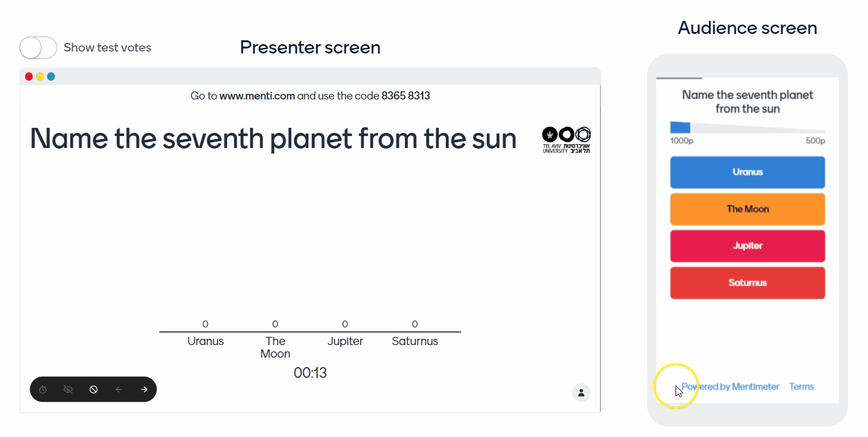Click the 00:13 countdown timer text
The image size is (868, 437).
(x=310, y=373)
